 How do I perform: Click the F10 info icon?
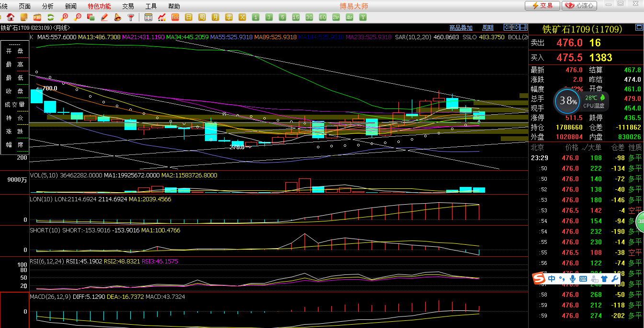click(x=37, y=17)
